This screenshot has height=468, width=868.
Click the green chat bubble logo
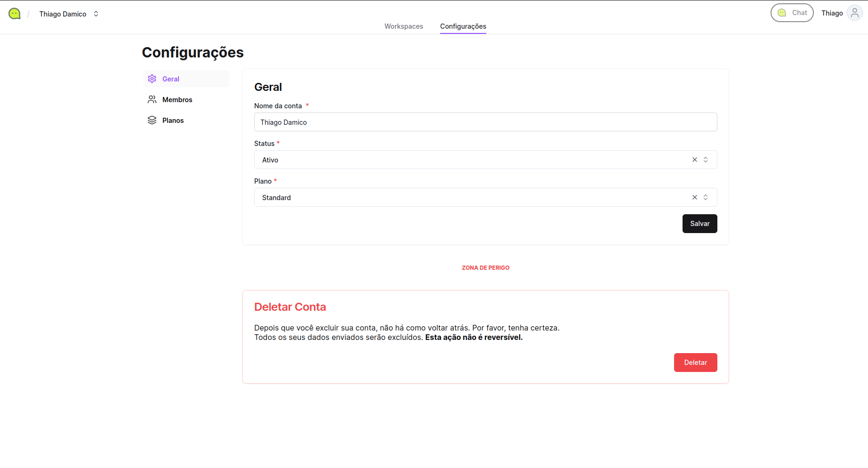15,14
